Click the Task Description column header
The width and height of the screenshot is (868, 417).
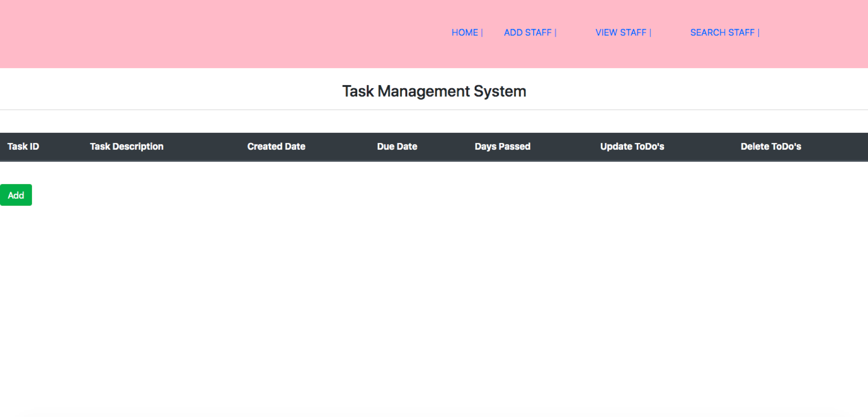click(126, 146)
